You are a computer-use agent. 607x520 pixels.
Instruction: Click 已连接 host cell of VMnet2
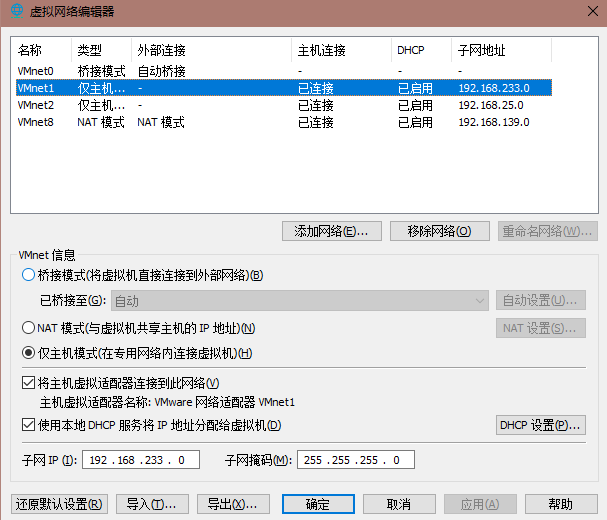point(316,105)
